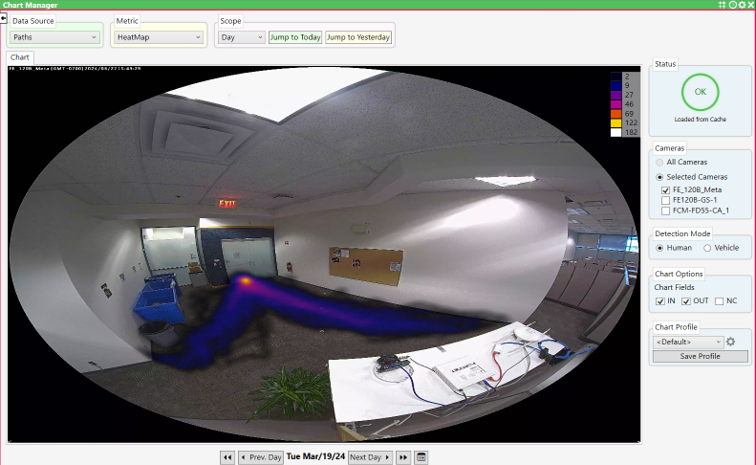Click the double-left rewind date button
The image size is (756, 465).
pos(228,457)
